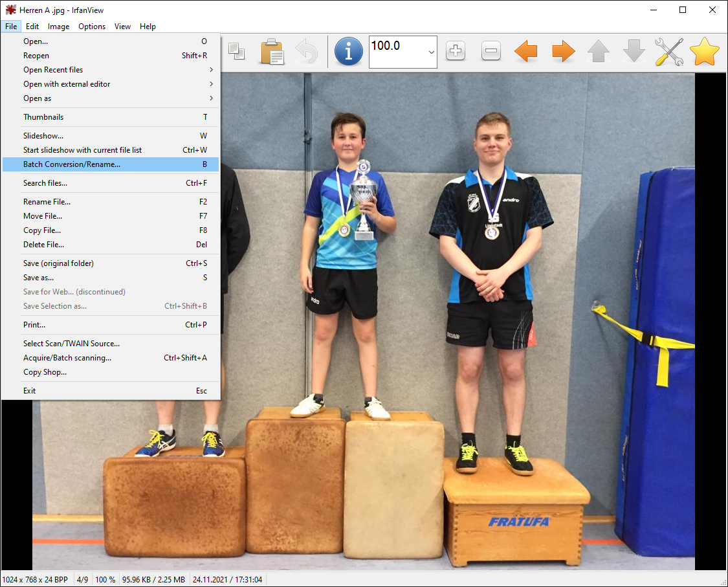Viewport: 728px width, 587px height.
Task: Click the Copy icon in toolbar
Action: tap(237, 52)
